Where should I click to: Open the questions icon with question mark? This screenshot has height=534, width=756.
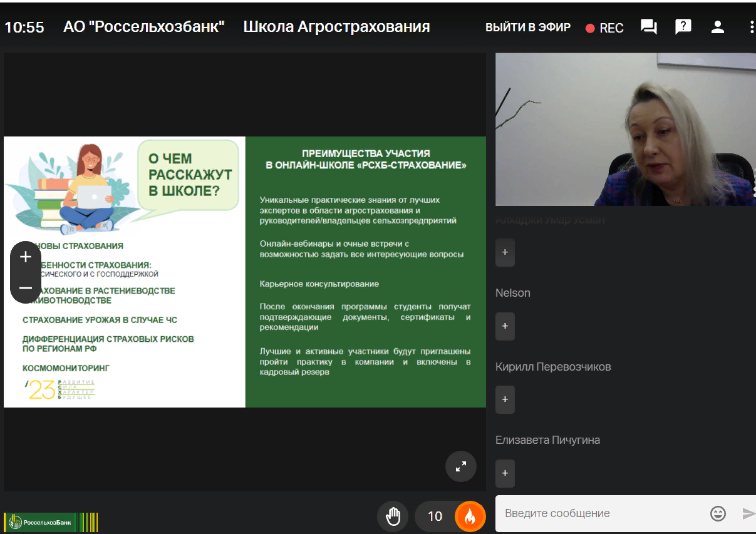click(x=683, y=27)
